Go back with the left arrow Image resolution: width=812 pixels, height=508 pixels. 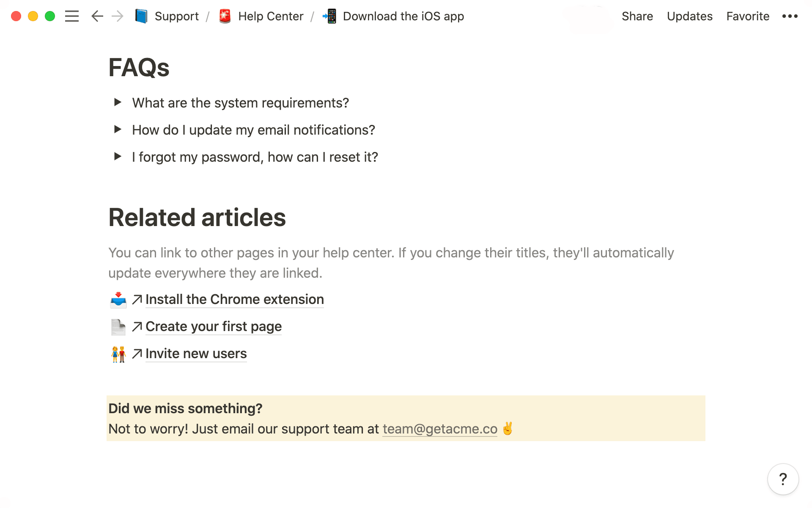(97, 17)
